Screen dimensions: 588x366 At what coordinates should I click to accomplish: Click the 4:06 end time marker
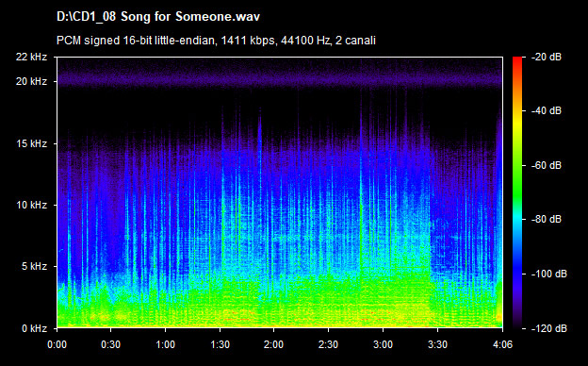pos(502,344)
